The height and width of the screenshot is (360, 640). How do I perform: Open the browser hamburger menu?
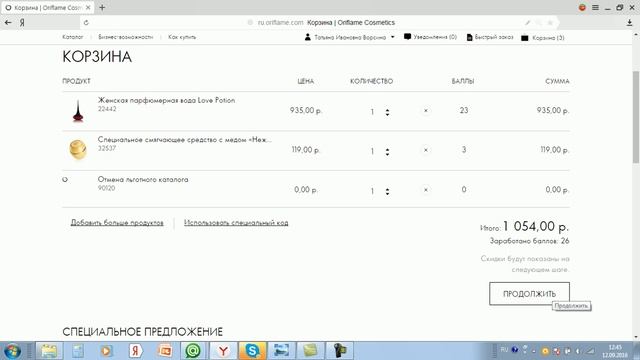click(596, 7)
